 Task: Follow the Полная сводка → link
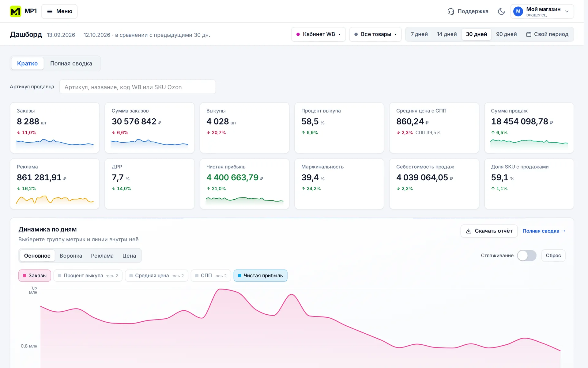544,231
